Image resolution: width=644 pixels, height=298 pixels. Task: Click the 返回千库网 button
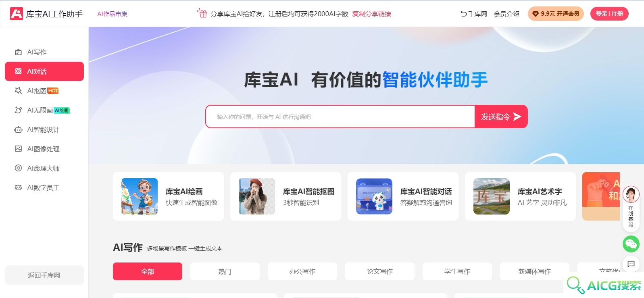click(44, 275)
